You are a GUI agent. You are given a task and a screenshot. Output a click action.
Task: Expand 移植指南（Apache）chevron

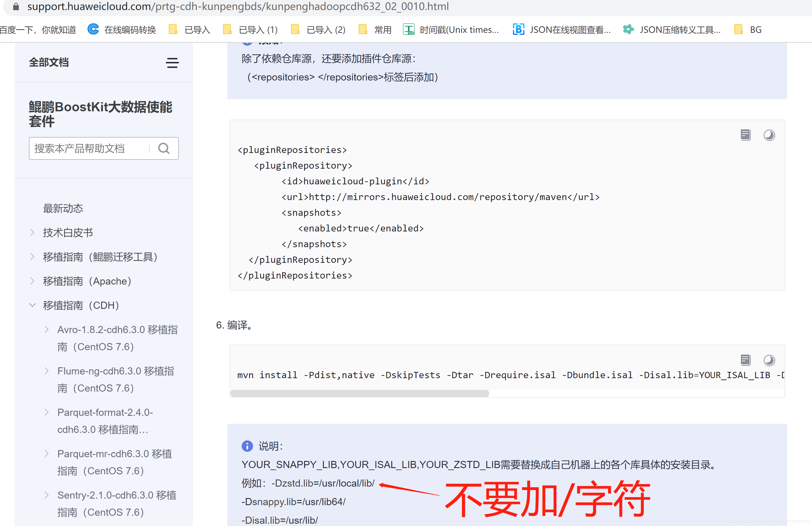click(32, 281)
